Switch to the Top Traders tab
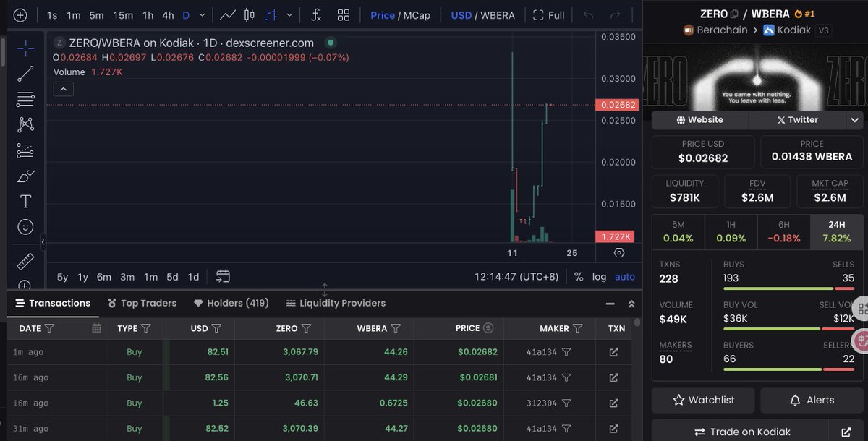 click(x=142, y=303)
